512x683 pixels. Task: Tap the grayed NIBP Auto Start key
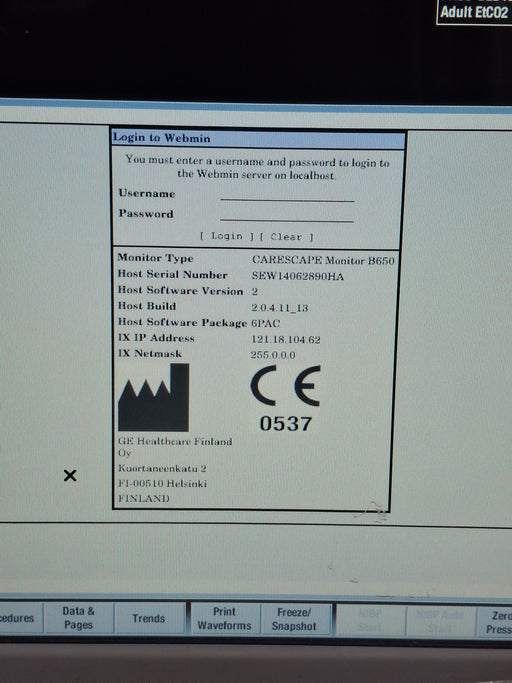[440, 621]
